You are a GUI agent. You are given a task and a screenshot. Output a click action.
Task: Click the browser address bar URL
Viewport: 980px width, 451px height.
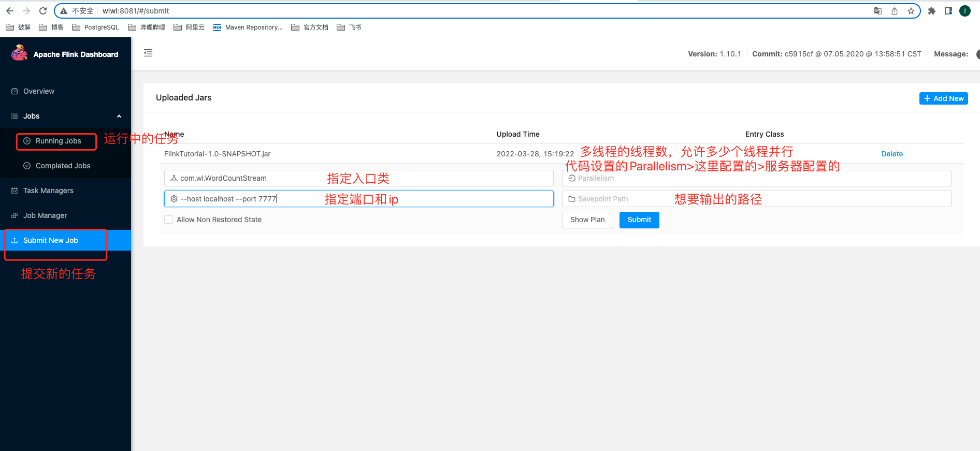coord(136,11)
